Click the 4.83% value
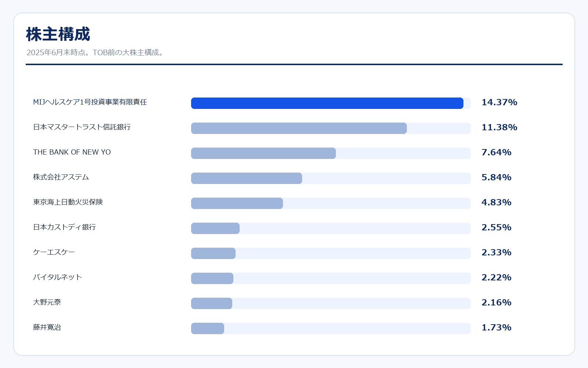588x368 pixels. pyautogui.click(x=496, y=202)
